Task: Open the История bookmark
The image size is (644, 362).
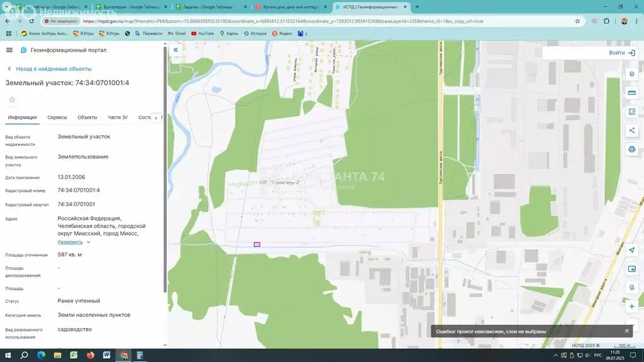Action: coord(255,34)
